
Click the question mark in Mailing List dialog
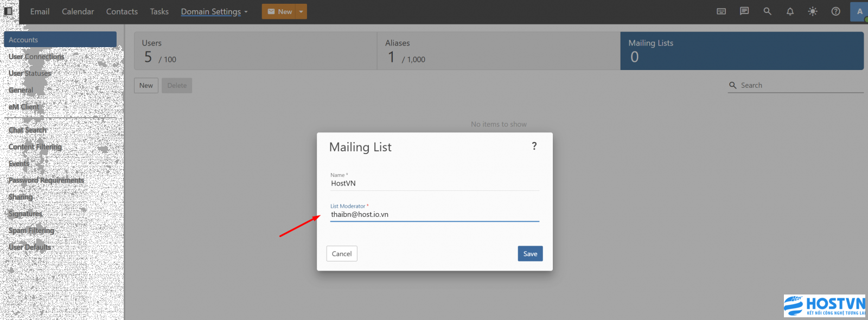point(534,146)
